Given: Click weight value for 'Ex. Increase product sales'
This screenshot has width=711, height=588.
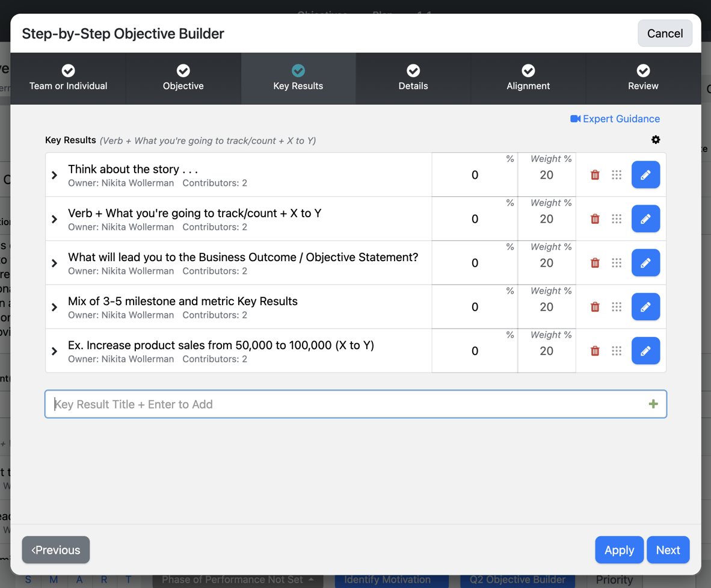Looking at the screenshot, I should (x=546, y=351).
